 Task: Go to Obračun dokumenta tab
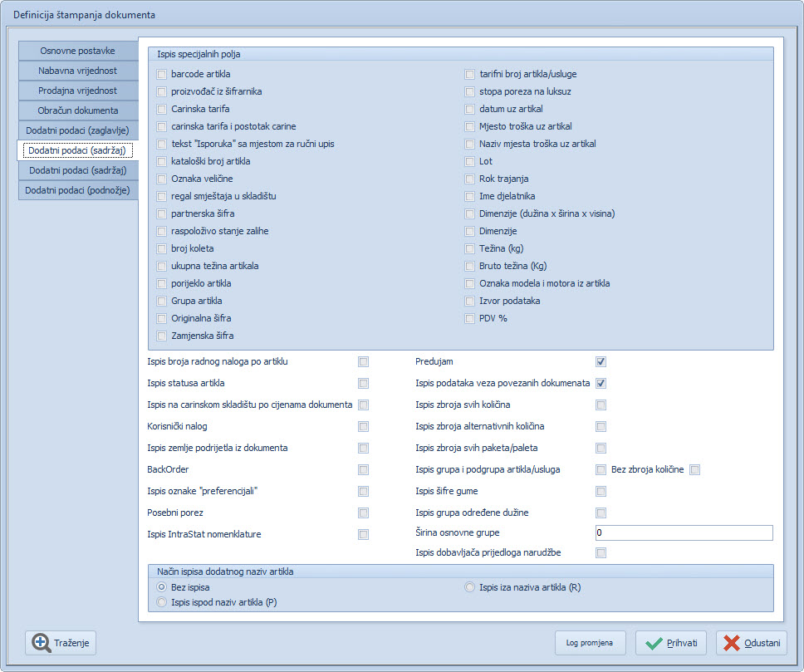[x=78, y=110]
